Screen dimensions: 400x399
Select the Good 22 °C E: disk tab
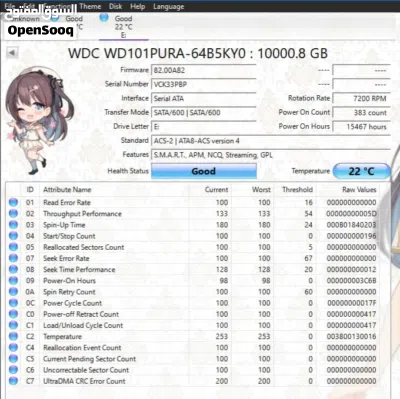123,26
